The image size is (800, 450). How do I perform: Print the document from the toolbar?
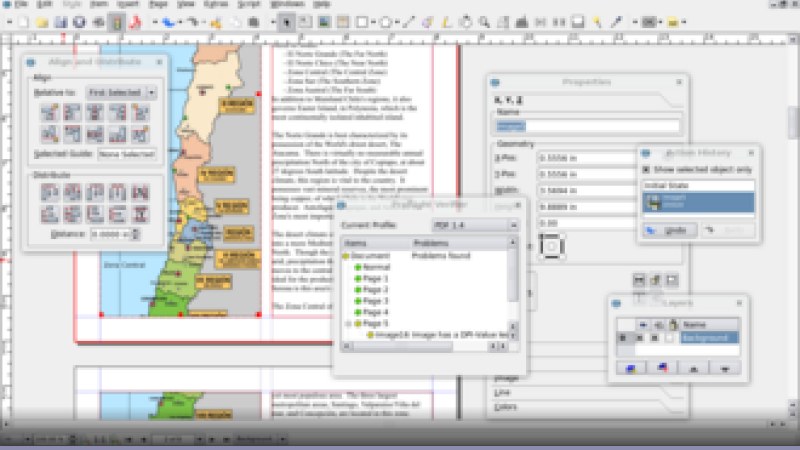click(x=98, y=22)
